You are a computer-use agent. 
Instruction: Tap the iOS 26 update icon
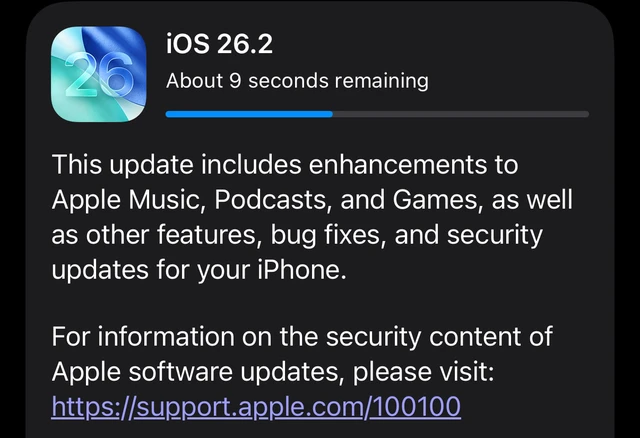click(x=98, y=74)
